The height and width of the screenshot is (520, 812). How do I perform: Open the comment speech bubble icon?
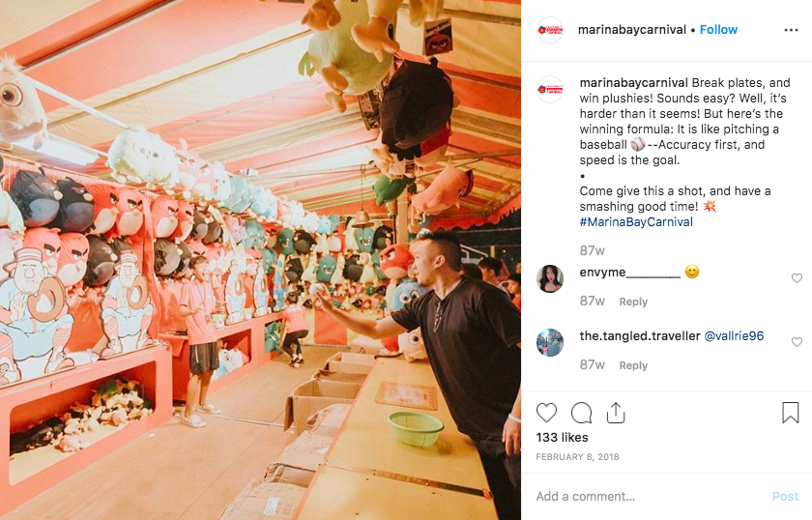581,413
